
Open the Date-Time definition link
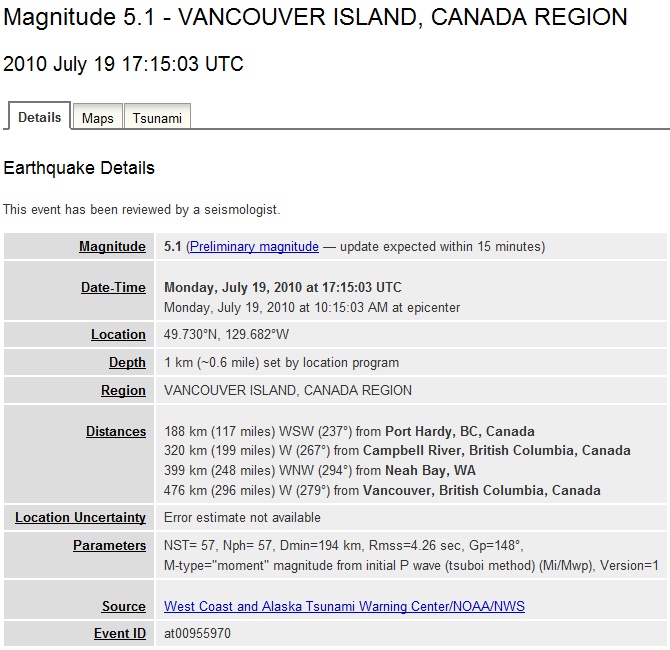[x=113, y=288]
